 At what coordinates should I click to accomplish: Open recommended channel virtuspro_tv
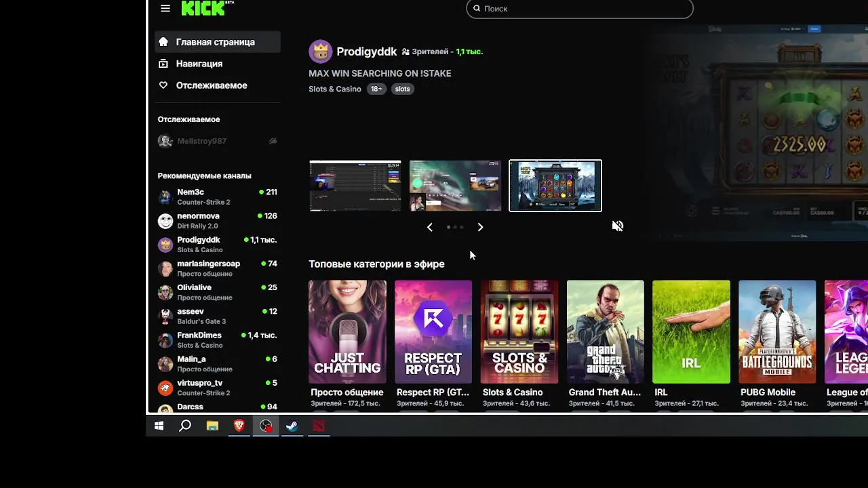(217, 388)
